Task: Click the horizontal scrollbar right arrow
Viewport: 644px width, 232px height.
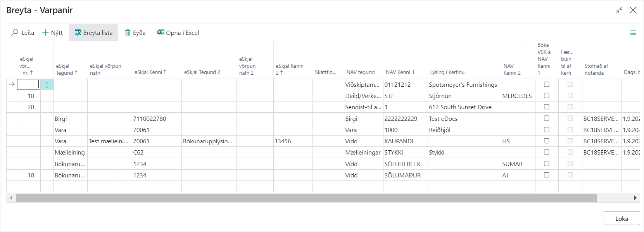Action: click(x=635, y=198)
